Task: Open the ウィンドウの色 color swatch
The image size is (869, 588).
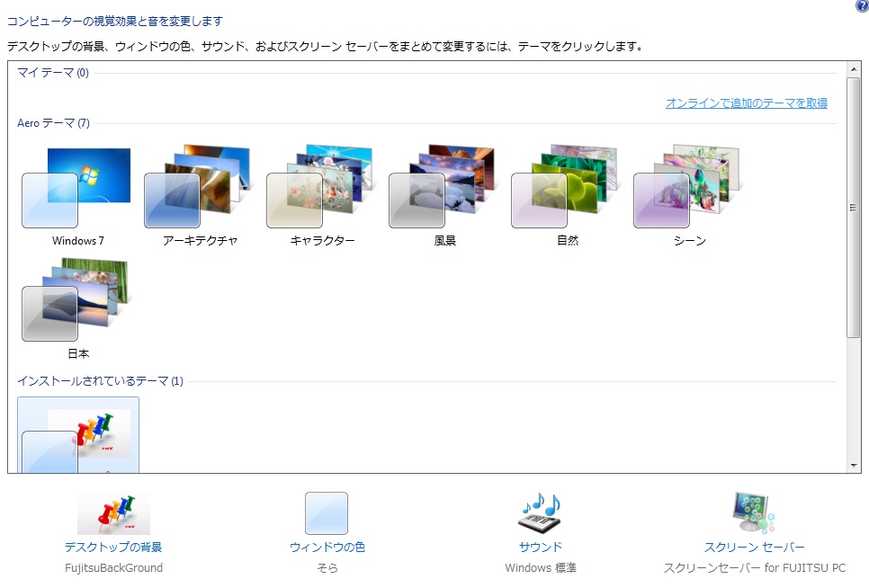Action: tap(327, 513)
